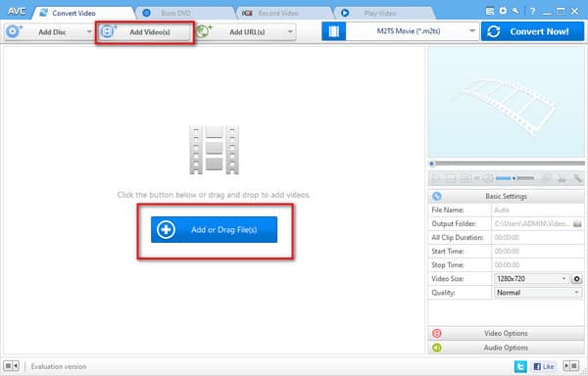Click the AVC logo in title bar
Screen dimensions: 588x376
click(x=17, y=11)
